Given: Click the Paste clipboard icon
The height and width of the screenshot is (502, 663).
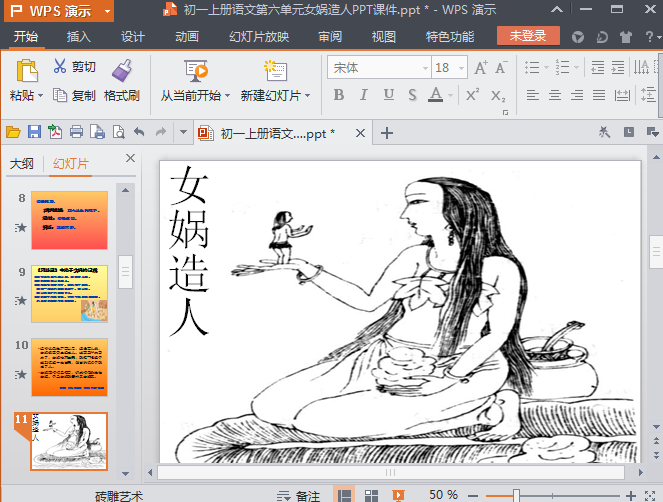Looking at the screenshot, I should [26, 71].
